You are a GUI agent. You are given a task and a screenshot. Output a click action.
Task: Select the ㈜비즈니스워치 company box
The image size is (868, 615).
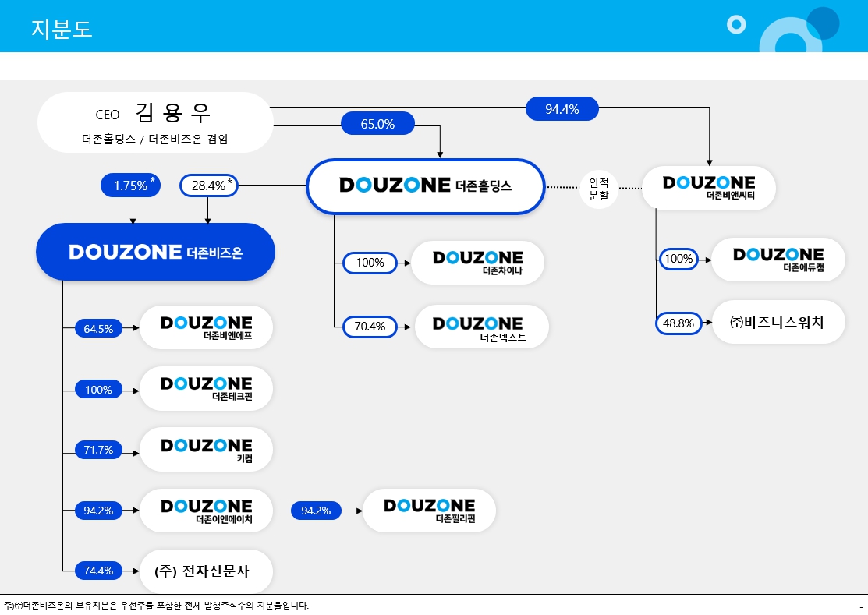[x=778, y=322]
